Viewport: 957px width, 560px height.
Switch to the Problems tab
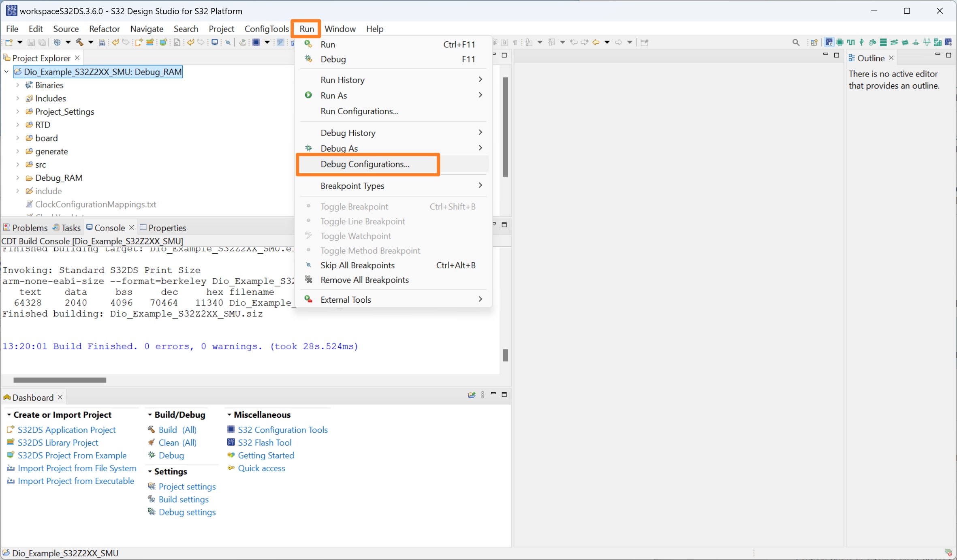[26, 228]
